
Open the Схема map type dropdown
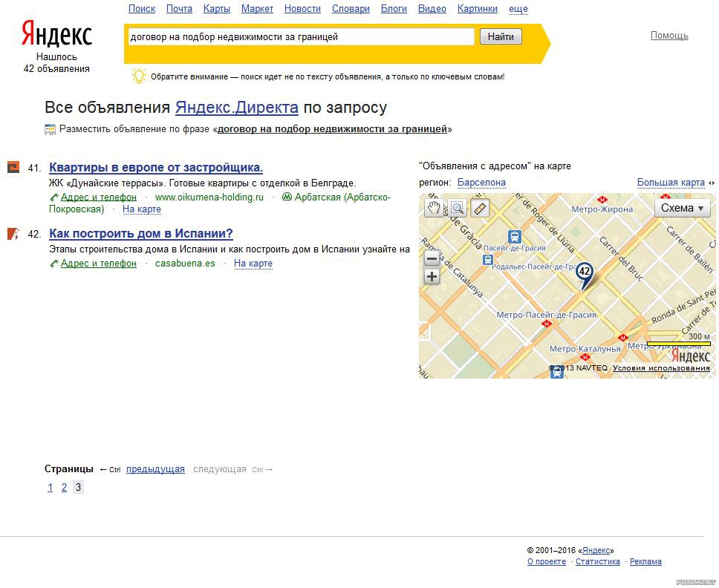click(683, 208)
